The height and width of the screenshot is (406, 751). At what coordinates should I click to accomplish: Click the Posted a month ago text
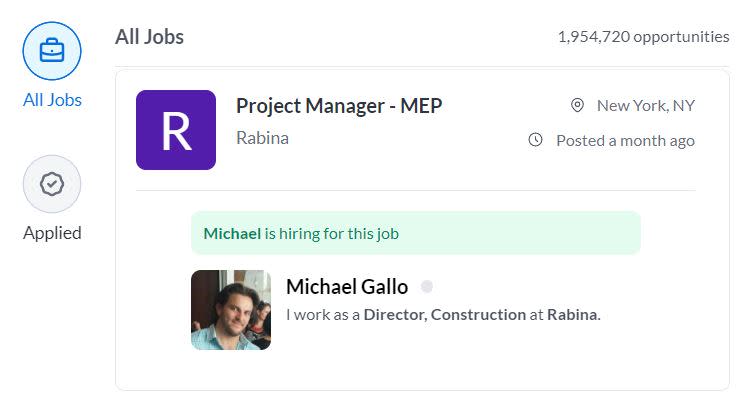tap(625, 140)
